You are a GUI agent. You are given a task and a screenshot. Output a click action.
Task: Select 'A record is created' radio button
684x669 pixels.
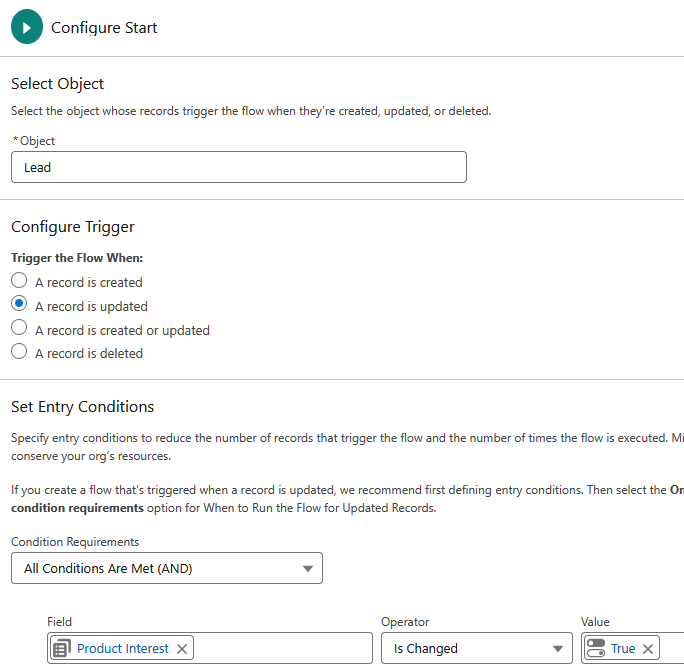[x=19, y=281]
